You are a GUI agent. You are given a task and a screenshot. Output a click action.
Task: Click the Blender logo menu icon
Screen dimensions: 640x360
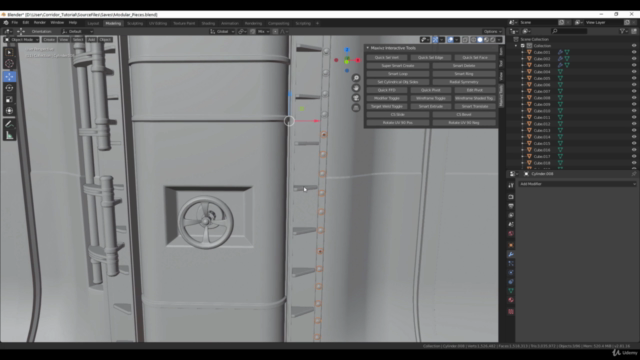pos(6,23)
